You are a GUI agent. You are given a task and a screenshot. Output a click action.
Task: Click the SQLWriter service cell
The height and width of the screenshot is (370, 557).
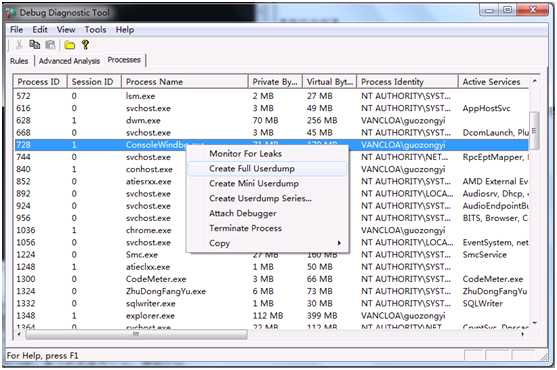point(482,304)
